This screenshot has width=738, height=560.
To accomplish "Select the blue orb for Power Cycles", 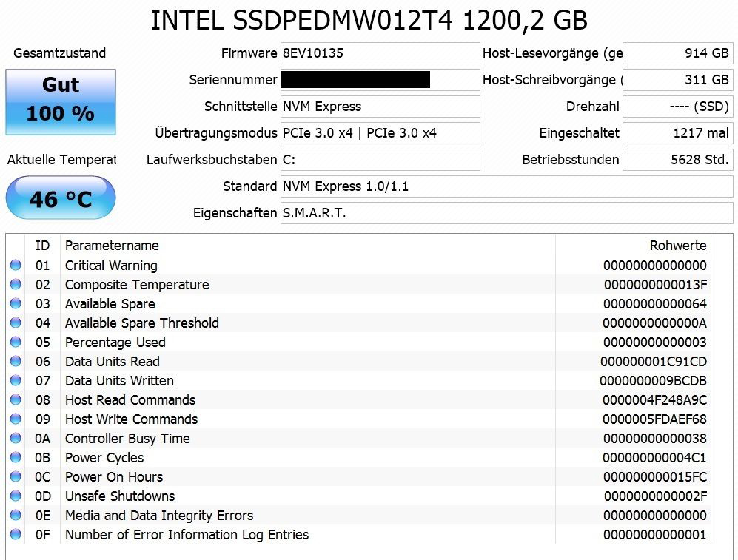I will tap(16, 458).
